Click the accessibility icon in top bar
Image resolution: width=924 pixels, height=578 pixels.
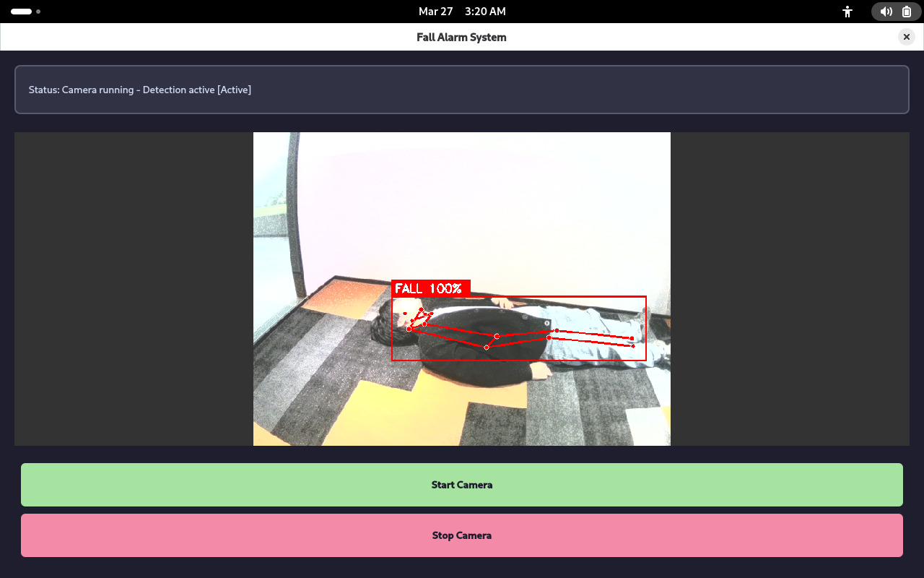(x=847, y=12)
